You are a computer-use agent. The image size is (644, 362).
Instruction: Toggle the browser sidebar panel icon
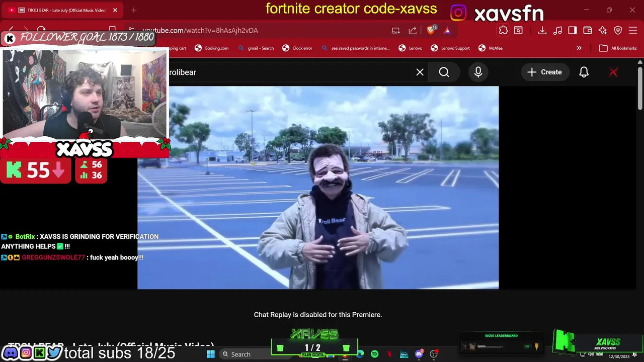573,30
